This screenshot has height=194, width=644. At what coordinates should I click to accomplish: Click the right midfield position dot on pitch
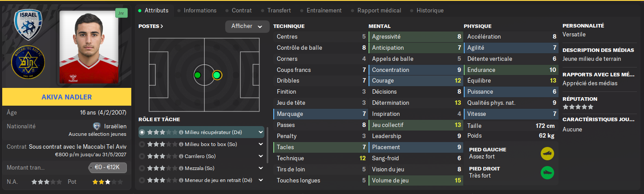tap(217, 75)
